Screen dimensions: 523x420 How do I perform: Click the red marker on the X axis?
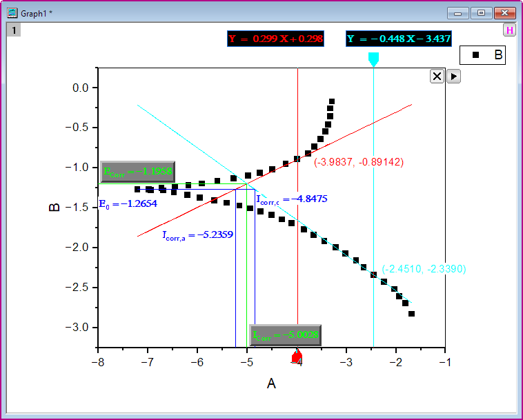coord(297,357)
